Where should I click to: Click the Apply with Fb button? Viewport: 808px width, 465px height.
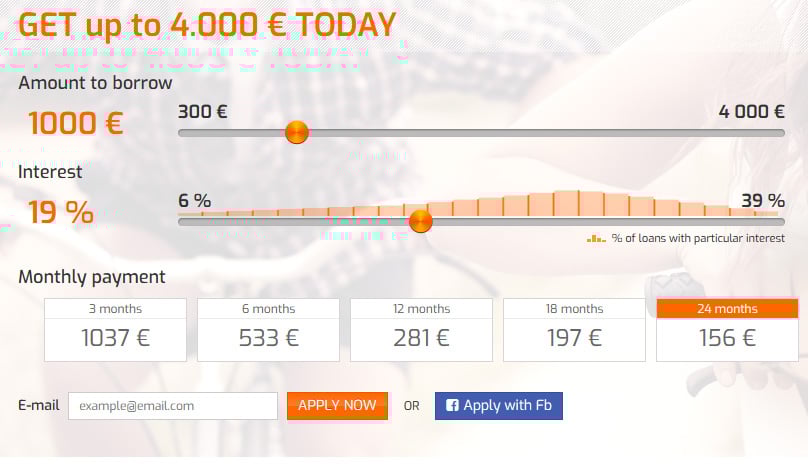click(499, 406)
